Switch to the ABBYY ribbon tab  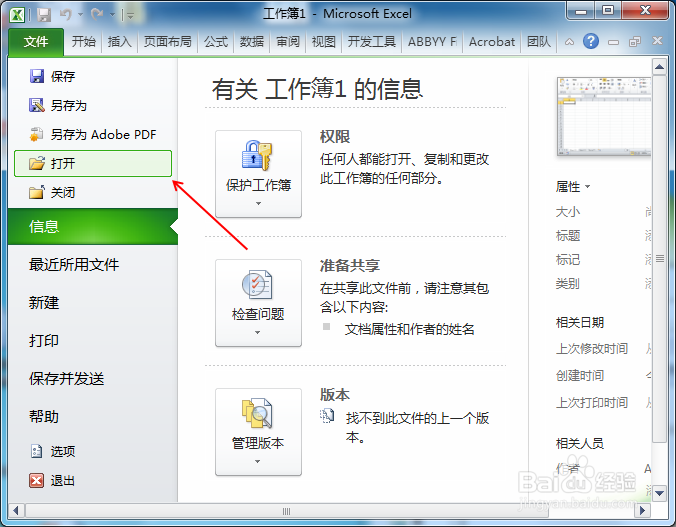[432, 41]
